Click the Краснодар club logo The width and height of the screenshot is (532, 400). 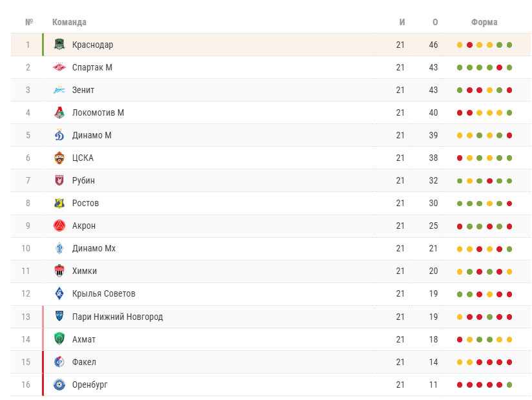(59, 45)
